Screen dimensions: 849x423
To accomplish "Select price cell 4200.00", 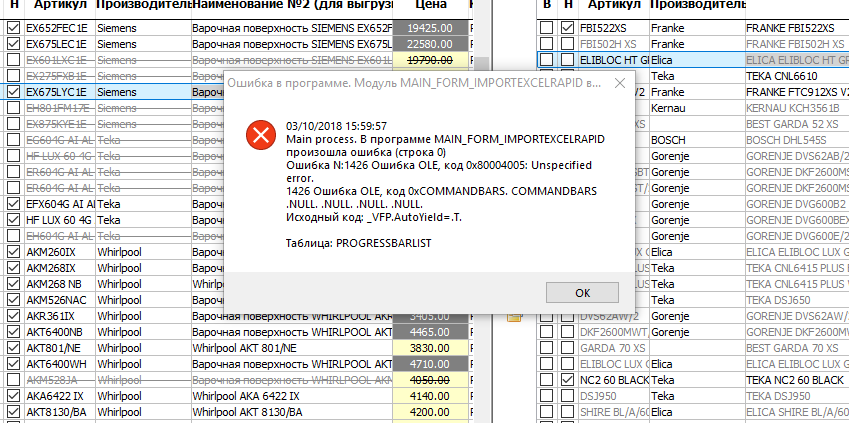I will point(430,412).
